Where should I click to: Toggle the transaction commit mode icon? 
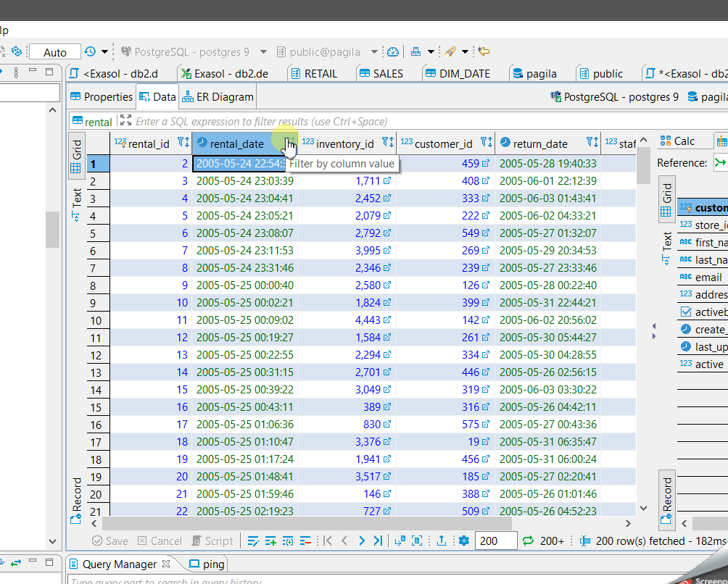click(16, 51)
